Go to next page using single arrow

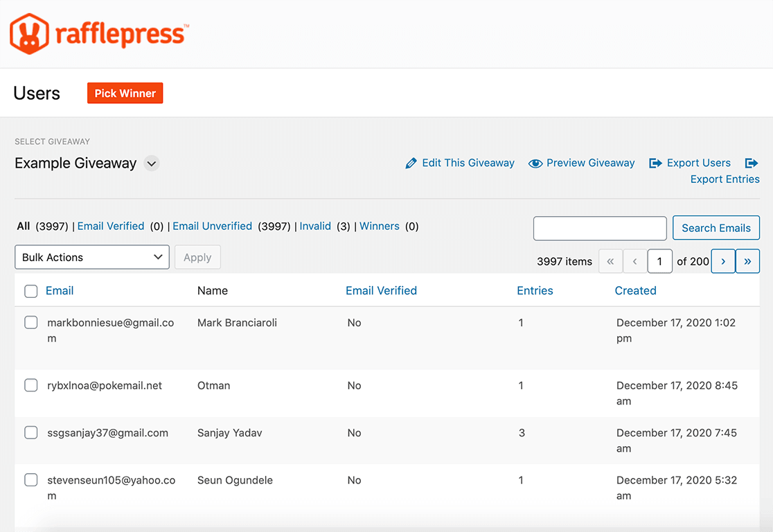[723, 261]
